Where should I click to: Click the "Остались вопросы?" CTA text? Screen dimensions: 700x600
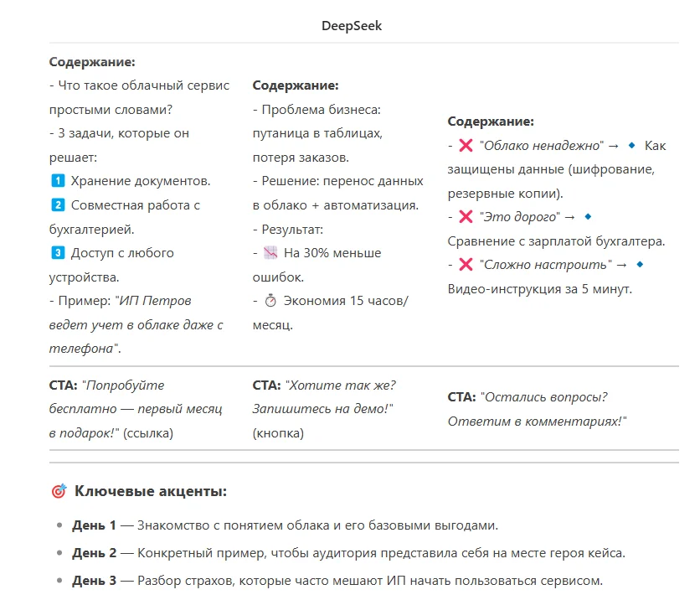pos(543,397)
